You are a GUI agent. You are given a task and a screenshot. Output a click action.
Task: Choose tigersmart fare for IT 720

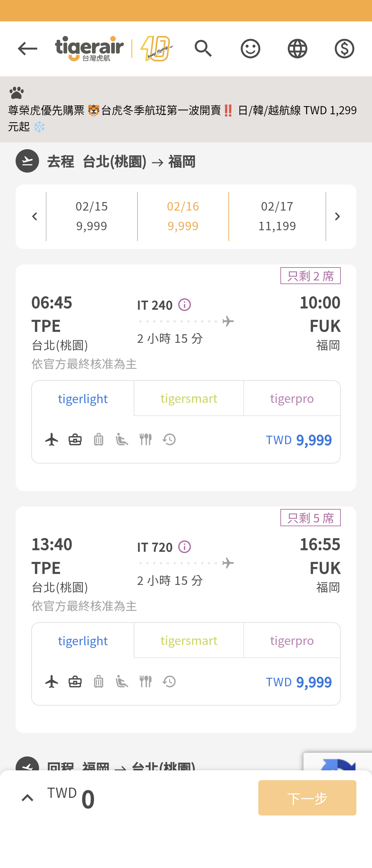[x=189, y=640]
